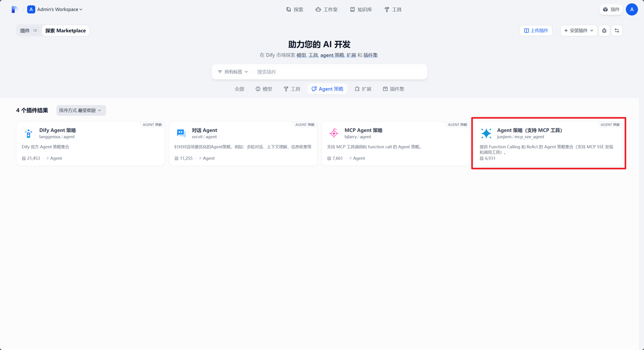Click the 对话 Agent chat icon
This screenshot has height=350, width=644.
tap(181, 133)
